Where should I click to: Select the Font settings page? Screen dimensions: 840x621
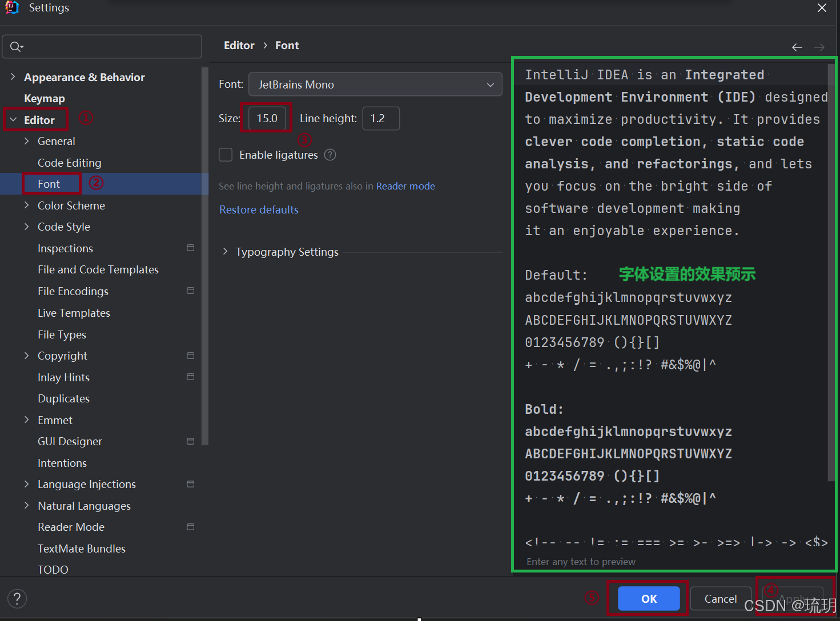coord(49,184)
